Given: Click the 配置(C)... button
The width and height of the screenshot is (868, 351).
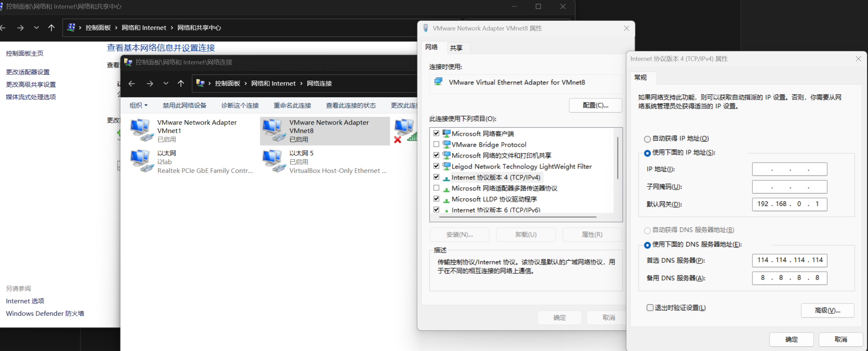Looking at the screenshot, I should [x=595, y=105].
